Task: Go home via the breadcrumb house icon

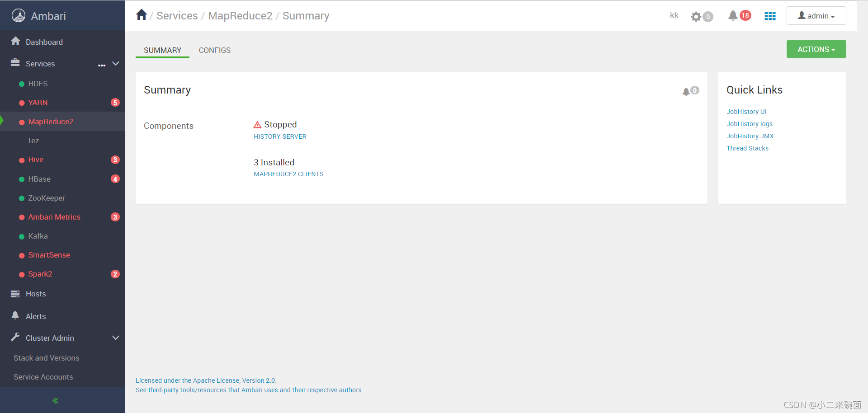Action: pyautogui.click(x=142, y=15)
